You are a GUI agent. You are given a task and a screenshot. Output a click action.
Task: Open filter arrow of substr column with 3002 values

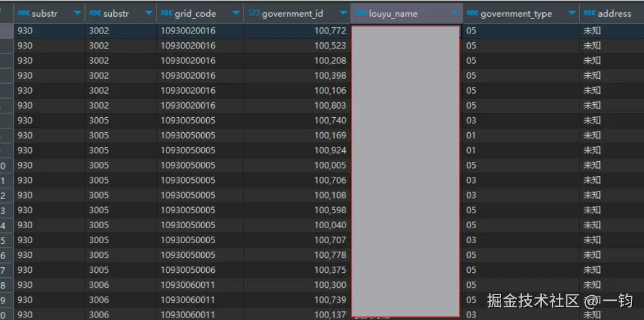148,14
